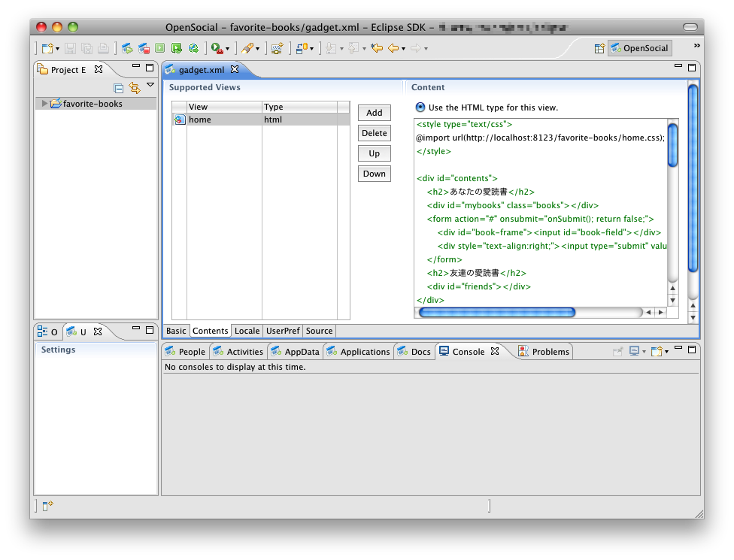Click the Last Edit Location icon
The height and width of the screenshot is (560, 734).
[x=377, y=48]
